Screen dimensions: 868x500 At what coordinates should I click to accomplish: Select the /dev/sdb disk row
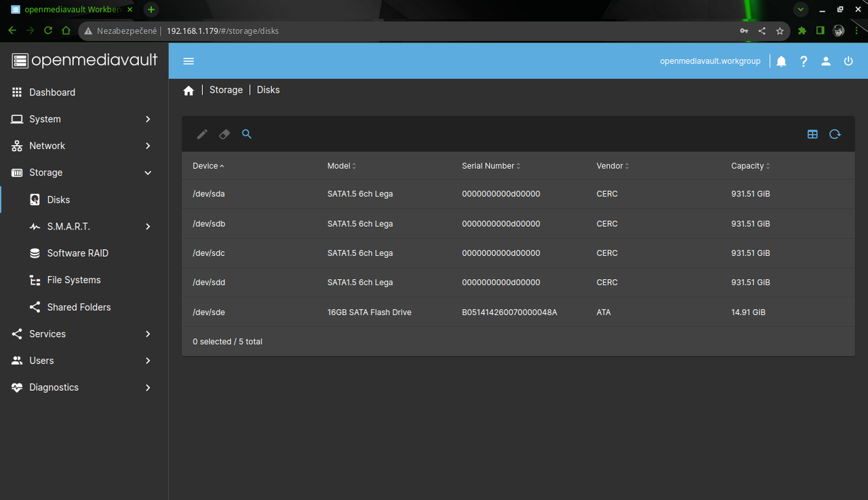[518, 224]
